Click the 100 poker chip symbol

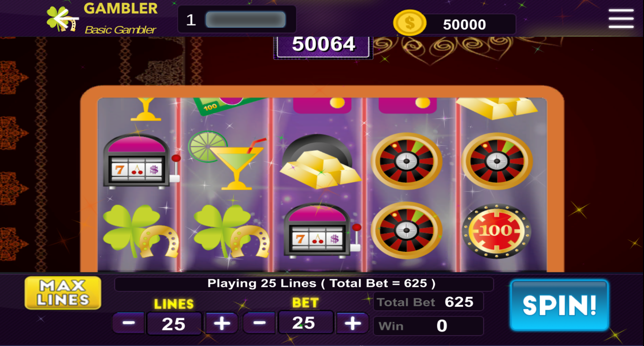496,231
